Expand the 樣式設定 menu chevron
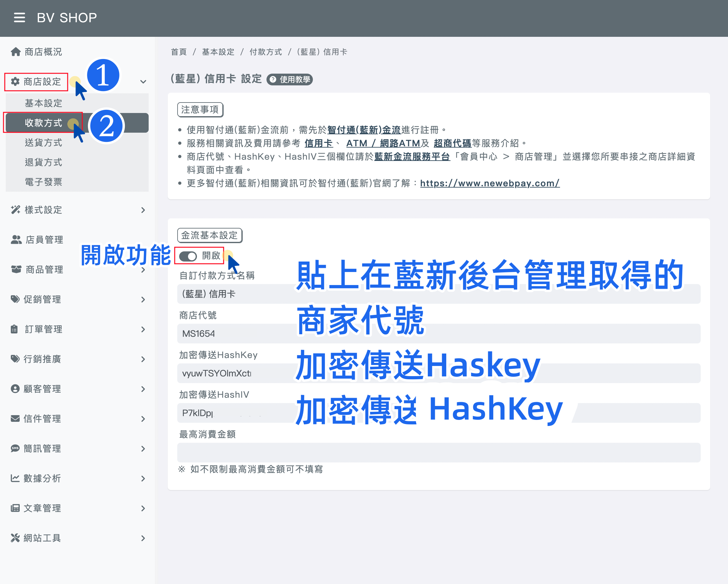This screenshot has height=584, width=728. [x=143, y=210]
